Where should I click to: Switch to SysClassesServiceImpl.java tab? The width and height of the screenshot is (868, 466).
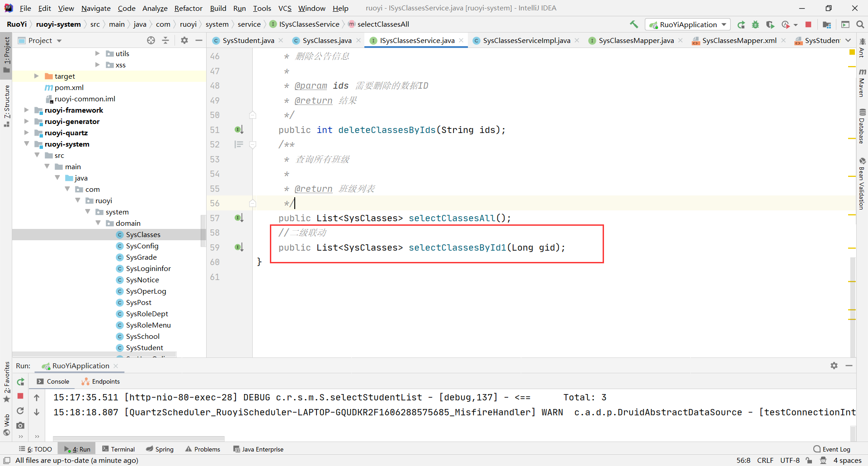pyautogui.click(x=526, y=40)
